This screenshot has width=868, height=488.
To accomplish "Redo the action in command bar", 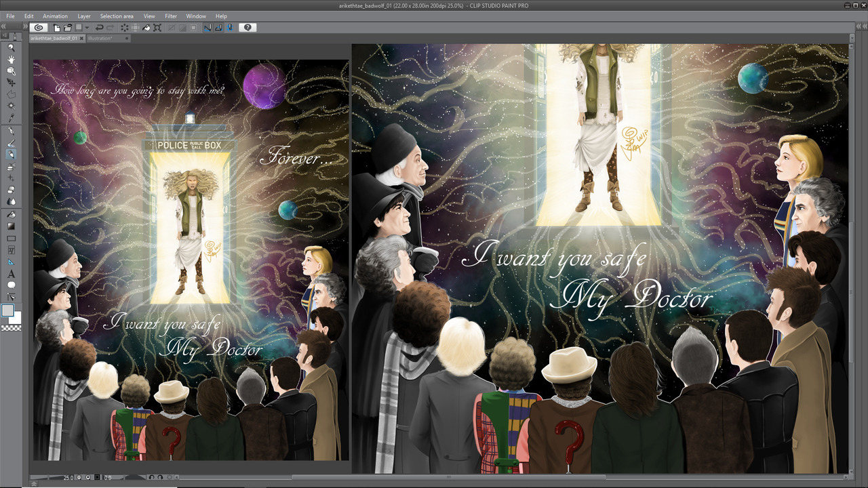I will coord(110,28).
